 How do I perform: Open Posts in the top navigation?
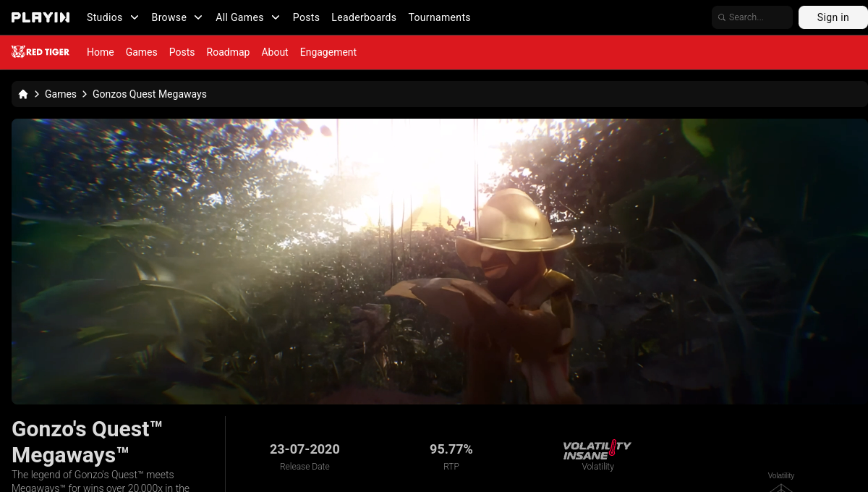coord(306,17)
